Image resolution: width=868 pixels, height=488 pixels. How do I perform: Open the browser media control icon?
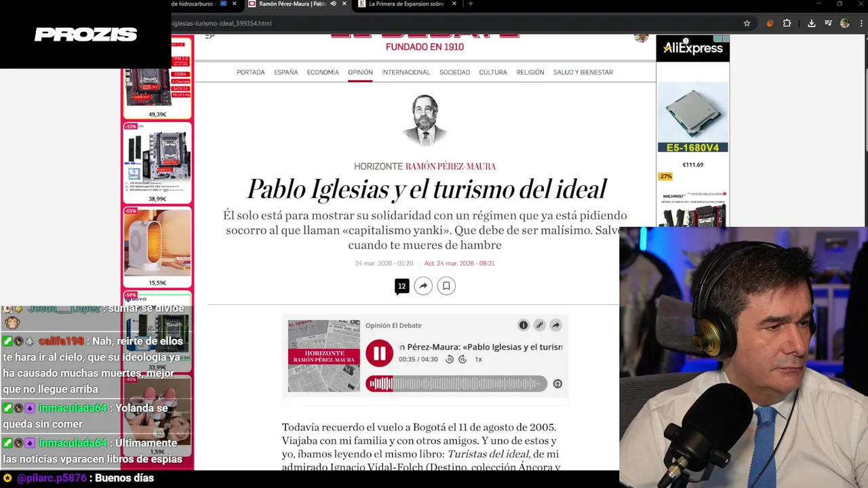pyautogui.click(x=827, y=23)
